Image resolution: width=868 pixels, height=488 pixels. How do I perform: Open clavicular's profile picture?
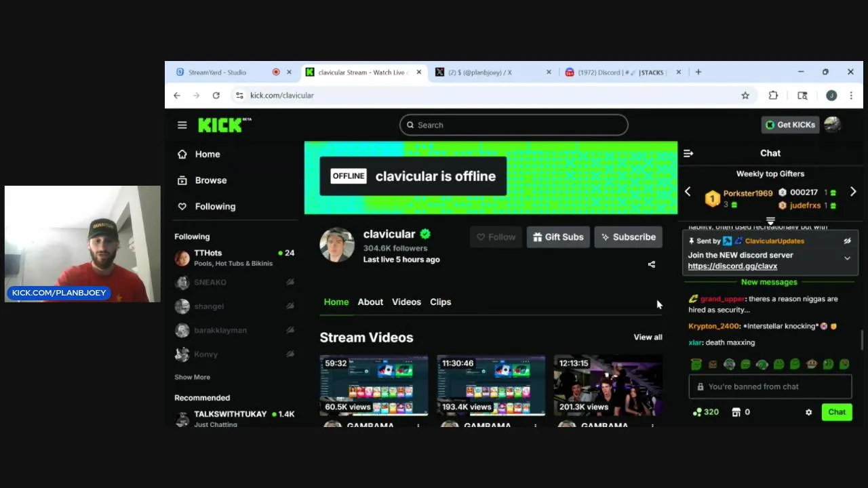337,245
